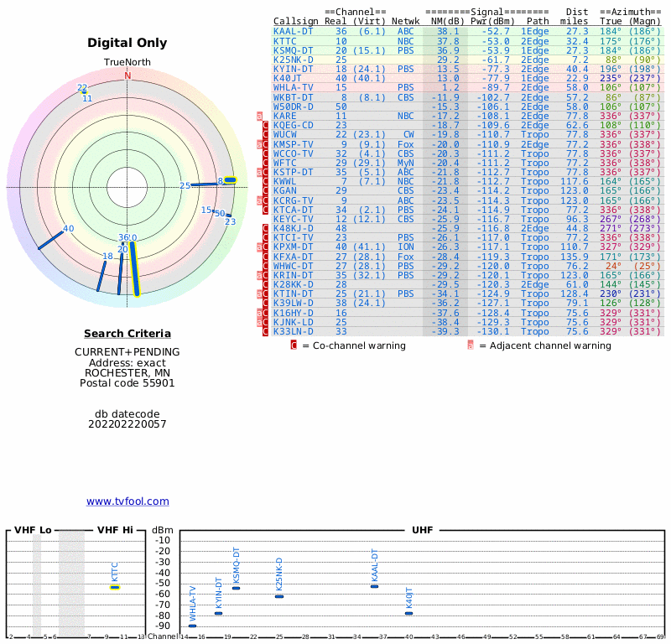The image size is (671, 644).
Task: Click the co-channel warning icon beside K28KK-D
Action: [265, 284]
